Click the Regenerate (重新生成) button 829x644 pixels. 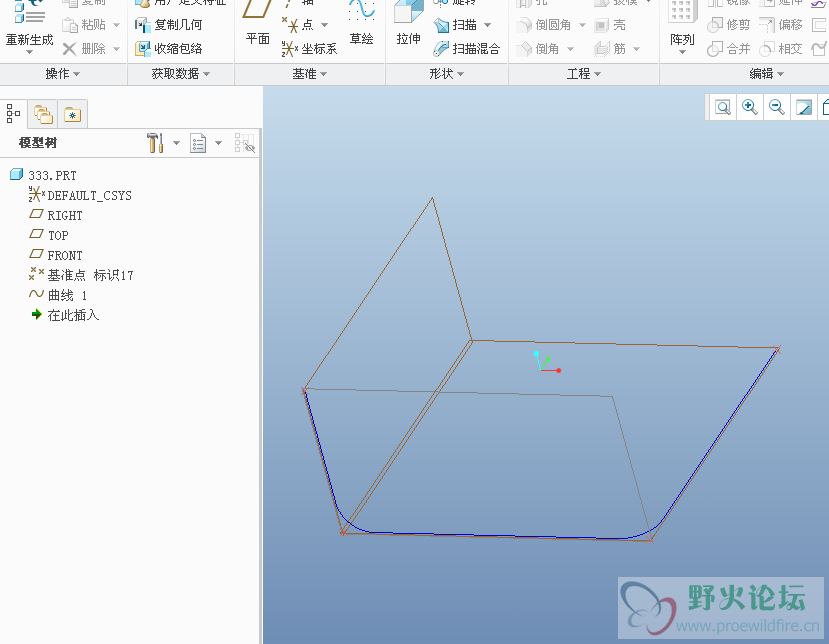click(x=29, y=26)
